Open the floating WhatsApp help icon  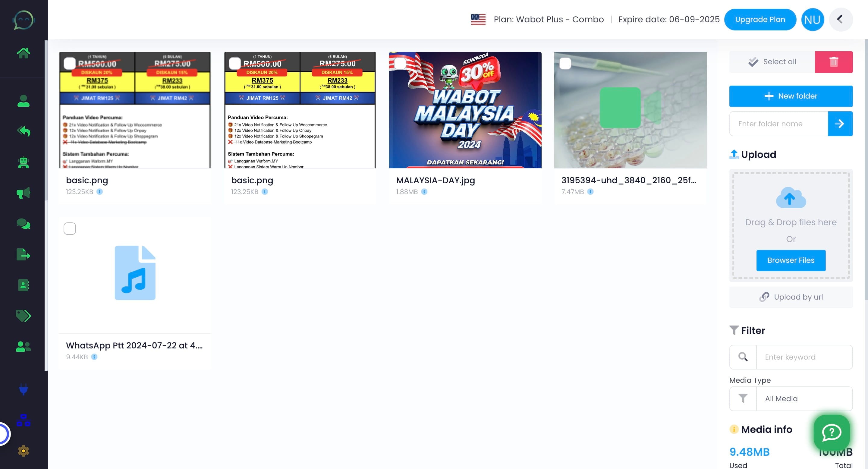[x=831, y=432]
